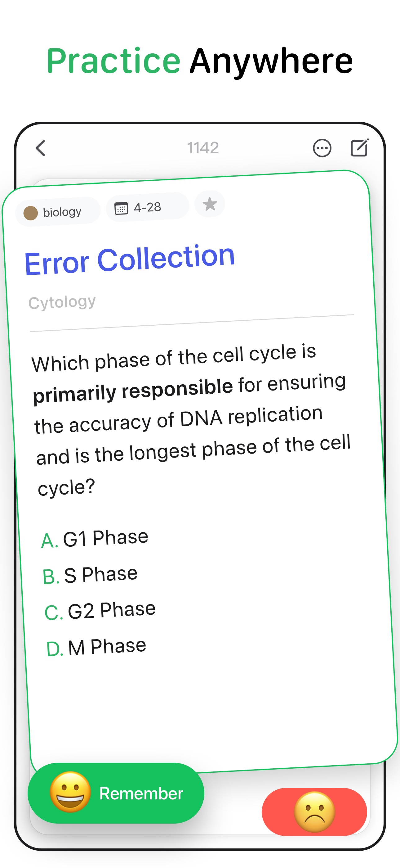
Task: Select the biology subject tag
Action: click(58, 212)
